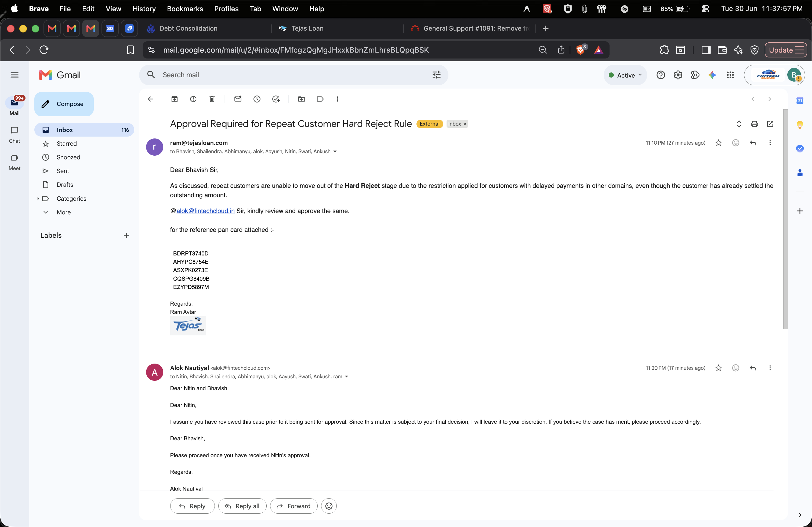Open the History menu in menu bar
The image size is (812, 527).
click(x=144, y=9)
